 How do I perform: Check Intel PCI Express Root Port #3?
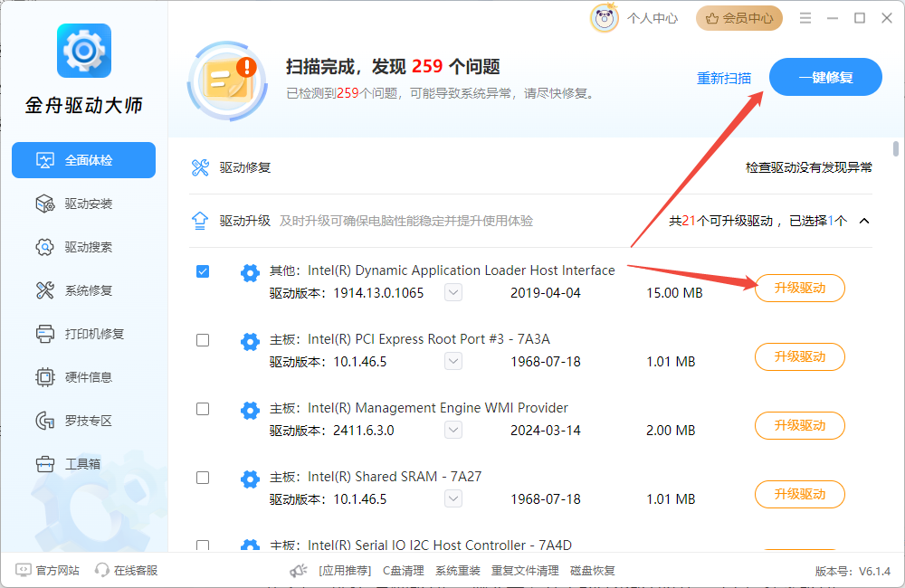203,340
